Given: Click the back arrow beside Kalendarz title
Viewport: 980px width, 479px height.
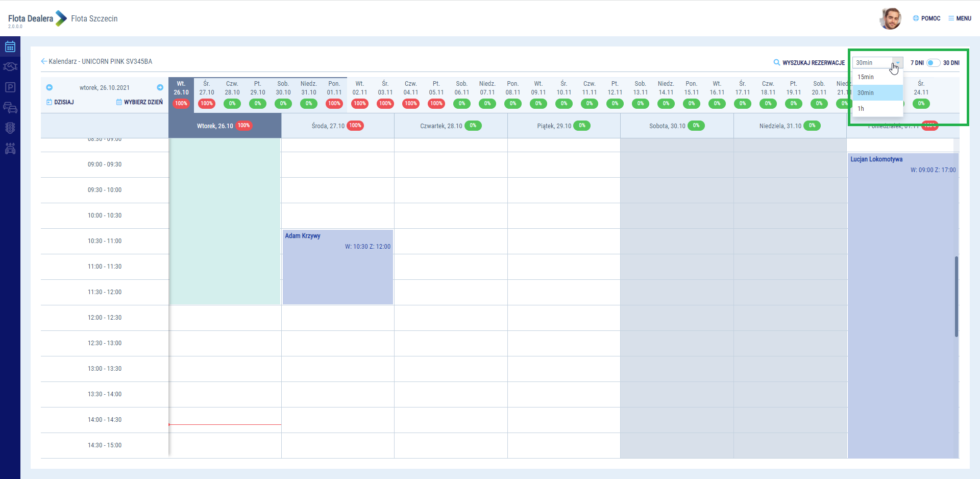Looking at the screenshot, I should click(x=44, y=61).
